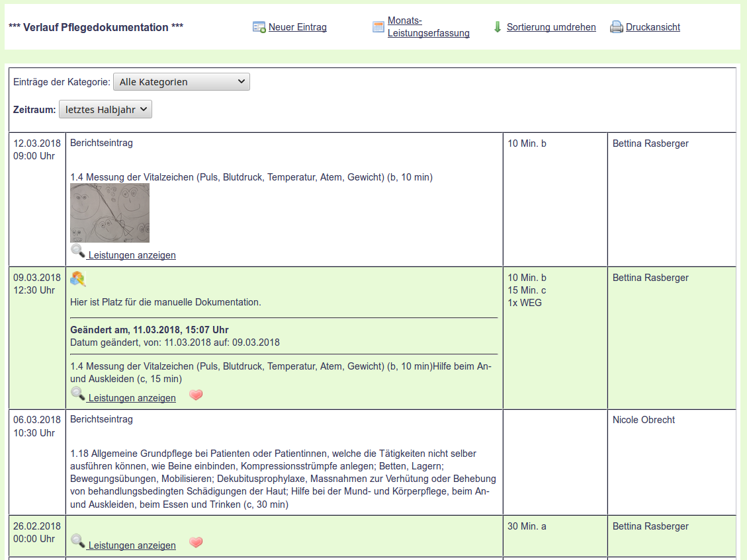The height and width of the screenshot is (560, 747).
Task: Click the Sortierung umdrehen link
Action: tap(551, 27)
